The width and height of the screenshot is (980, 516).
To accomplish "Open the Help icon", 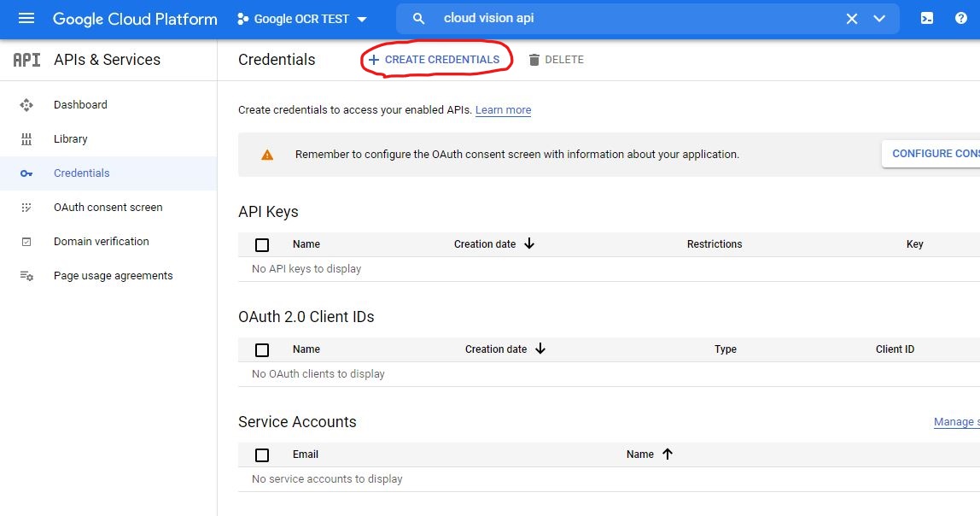I will pos(960,17).
